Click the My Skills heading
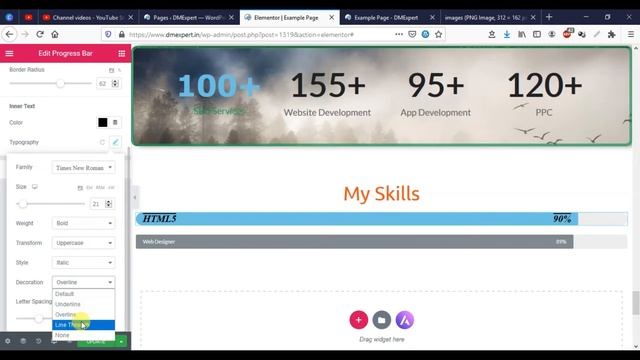640x360 pixels. pyautogui.click(x=382, y=193)
